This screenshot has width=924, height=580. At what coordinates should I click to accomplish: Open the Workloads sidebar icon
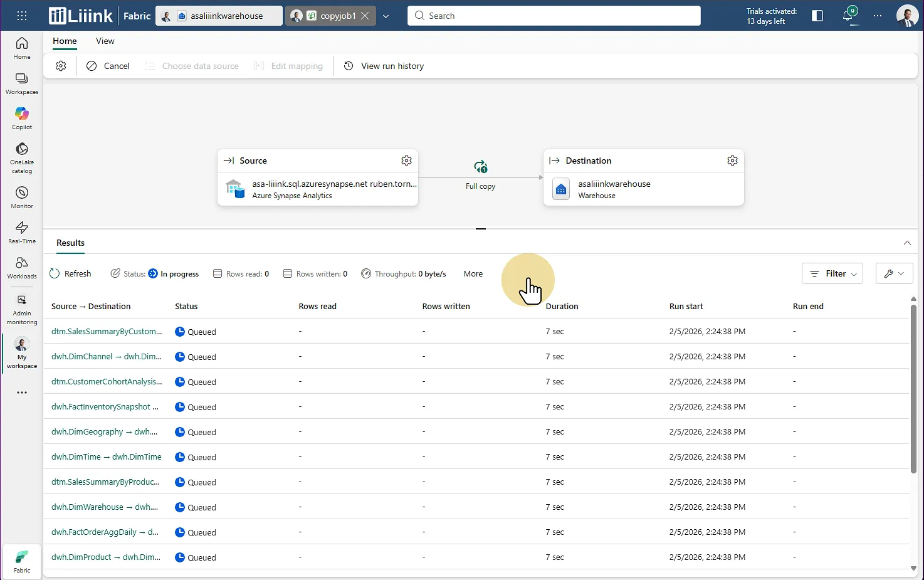tap(22, 267)
